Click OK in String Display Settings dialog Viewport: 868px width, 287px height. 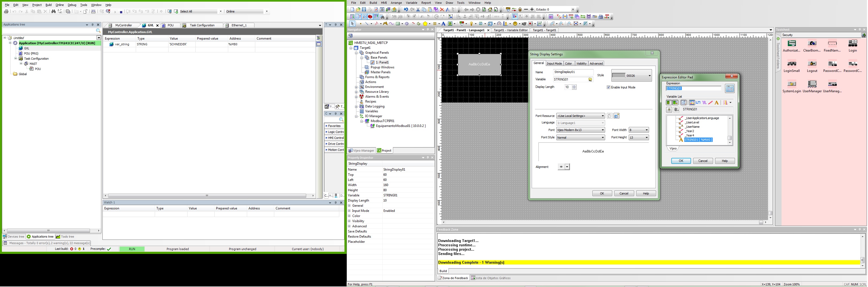click(602, 194)
